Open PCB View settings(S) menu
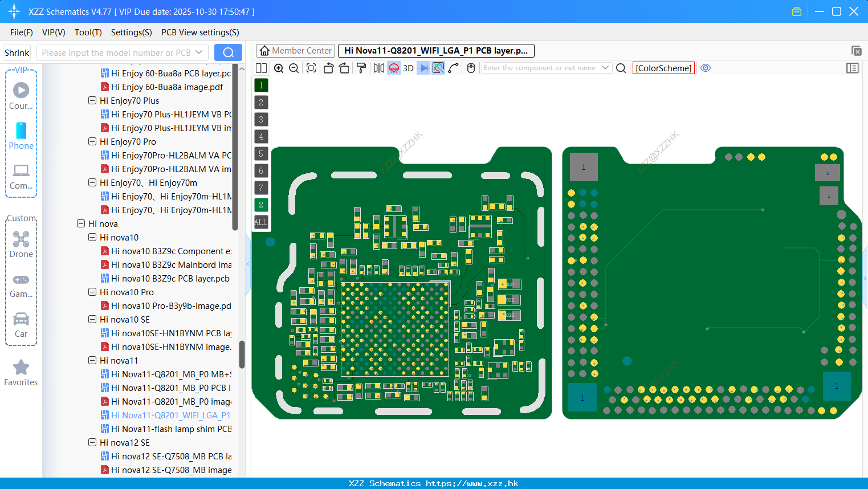This screenshot has height=489, width=868. (200, 32)
